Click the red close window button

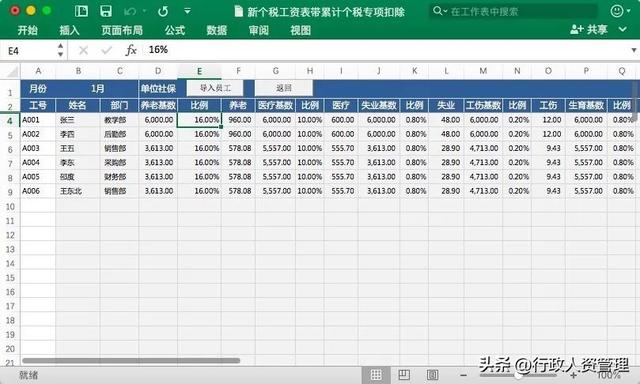point(15,11)
